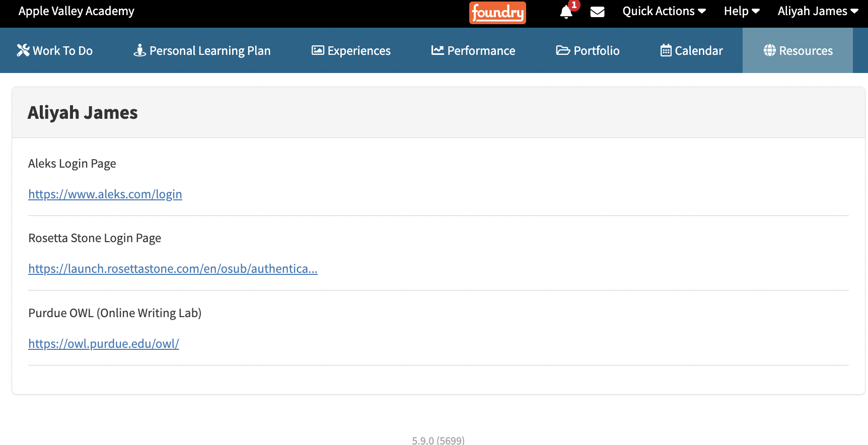Open the Personal Learning Plan tab

(x=202, y=50)
